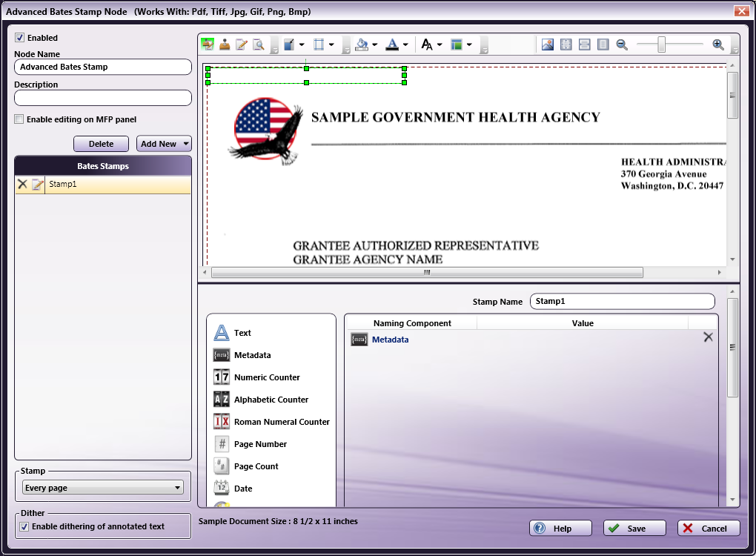
Task: Click the load sample image icon
Action: 548,44
